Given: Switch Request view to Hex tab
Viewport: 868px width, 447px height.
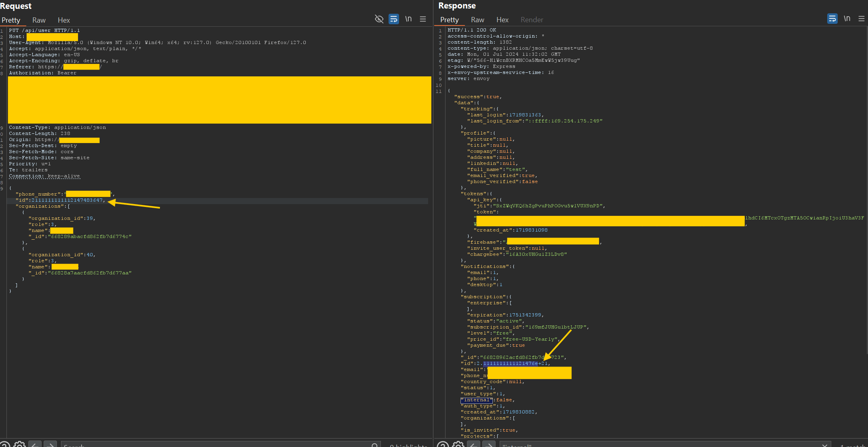Looking at the screenshot, I should tap(63, 20).
